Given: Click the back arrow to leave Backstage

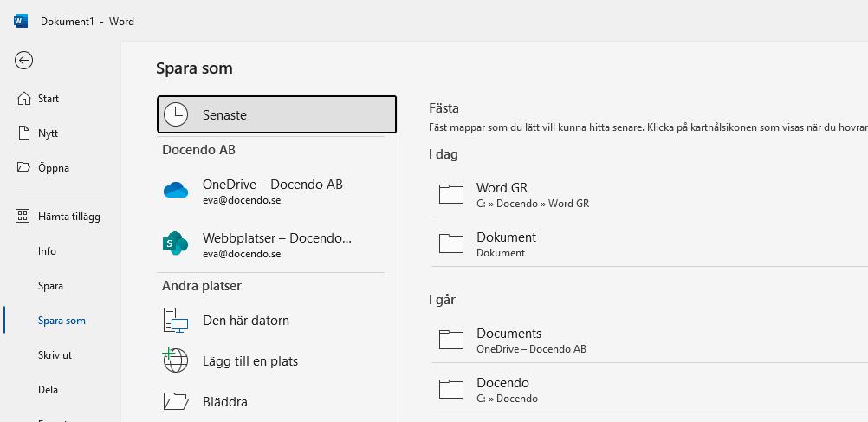Looking at the screenshot, I should [23, 61].
